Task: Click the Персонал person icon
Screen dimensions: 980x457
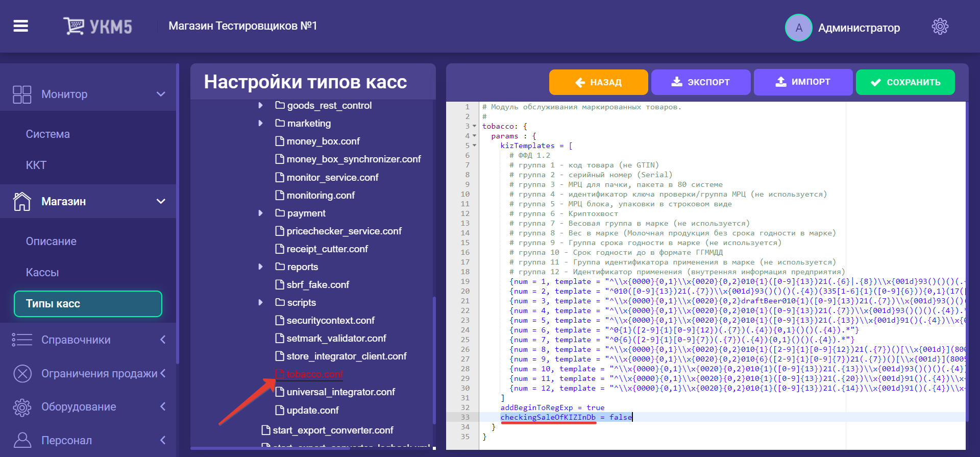Action: pyautogui.click(x=22, y=440)
